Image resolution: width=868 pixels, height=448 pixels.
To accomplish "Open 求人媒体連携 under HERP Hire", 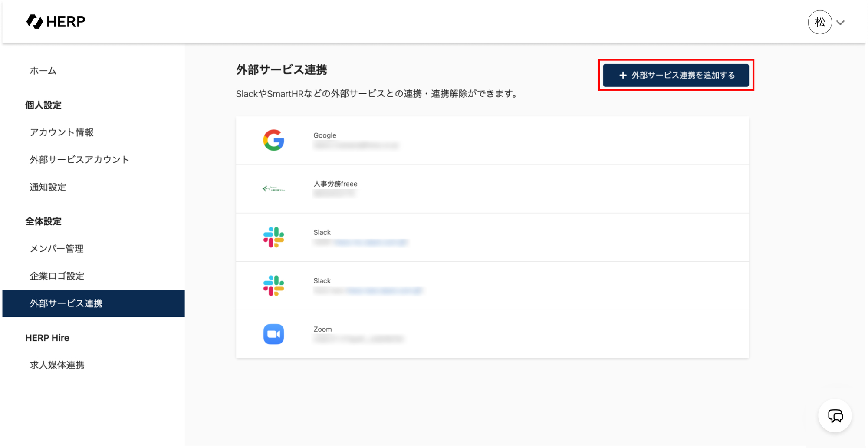I will (x=57, y=365).
